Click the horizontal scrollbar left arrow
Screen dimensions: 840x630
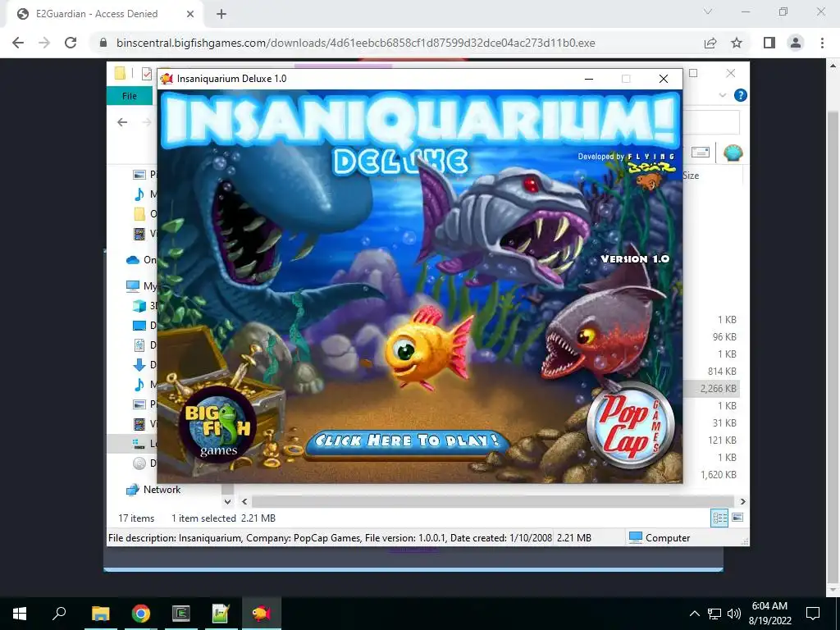[x=244, y=501]
